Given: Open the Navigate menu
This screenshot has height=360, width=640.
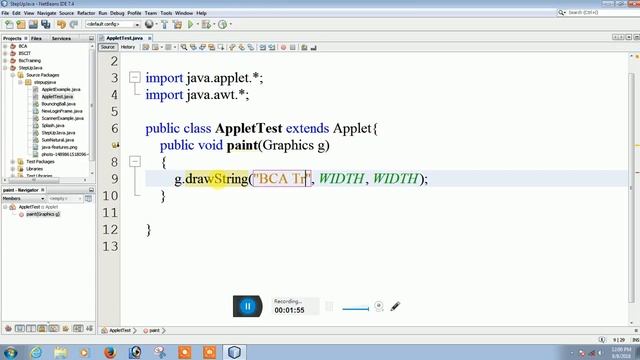Looking at the screenshot, I should tap(47, 13).
